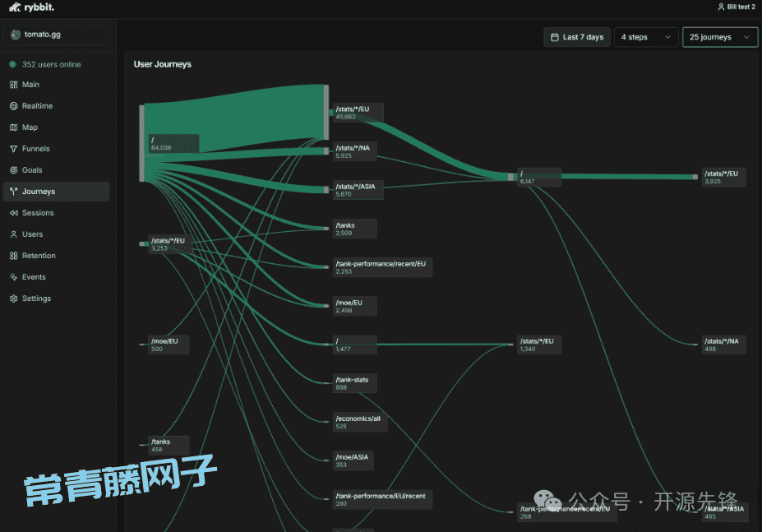This screenshot has height=532, width=762.
Task: Click the Main dashboard icon in sidebar
Action: (13, 85)
